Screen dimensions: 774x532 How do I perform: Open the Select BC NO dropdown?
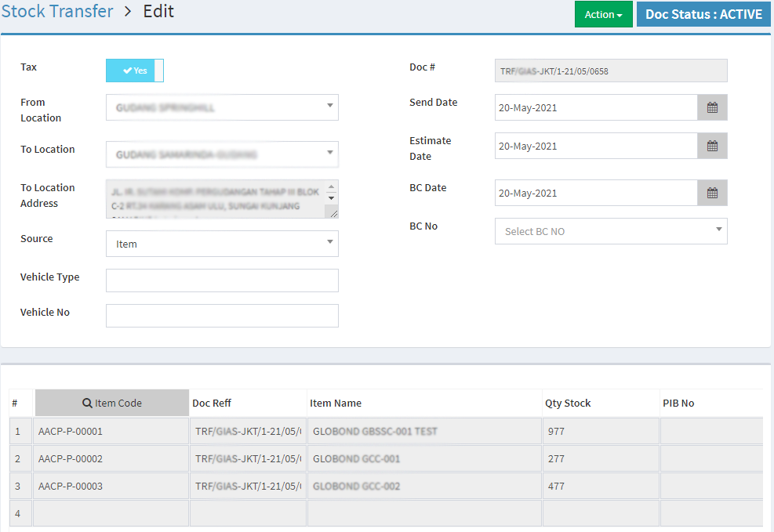pos(610,231)
